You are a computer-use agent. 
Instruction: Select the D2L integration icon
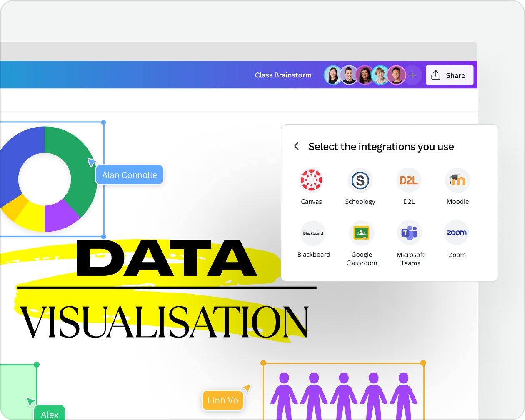point(409,180)
